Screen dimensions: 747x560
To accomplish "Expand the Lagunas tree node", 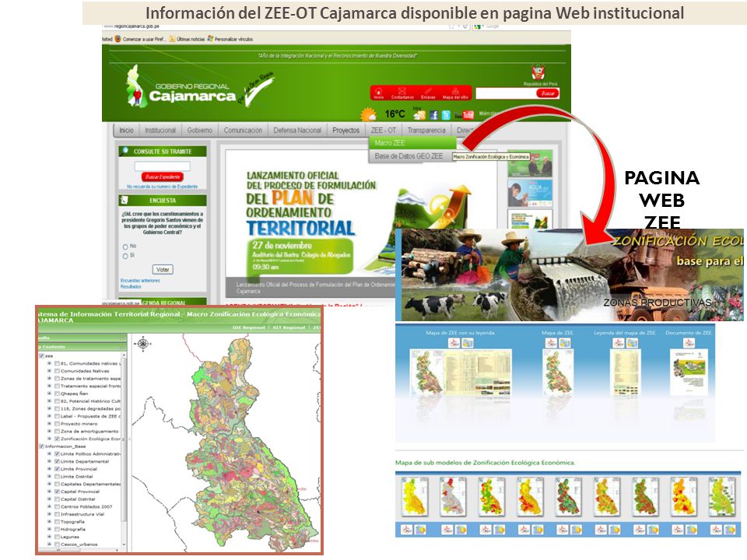I will pyautogui.click(x=49, y=537).
